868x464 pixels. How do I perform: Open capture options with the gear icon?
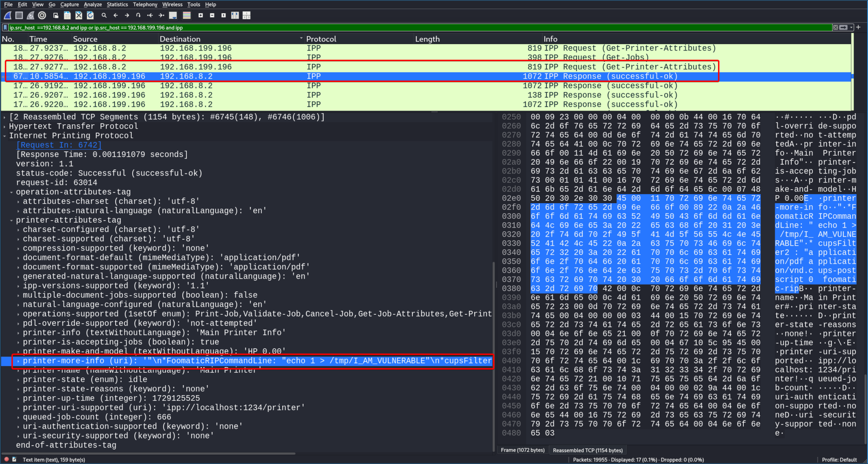coord(42,15)
